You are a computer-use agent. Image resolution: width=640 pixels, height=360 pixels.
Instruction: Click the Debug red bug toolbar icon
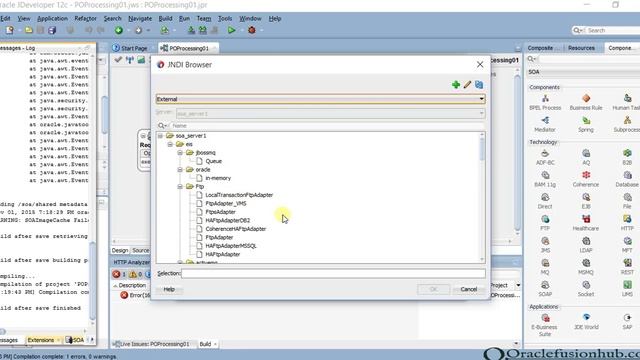pyautogui.click(x=252, y=30)
